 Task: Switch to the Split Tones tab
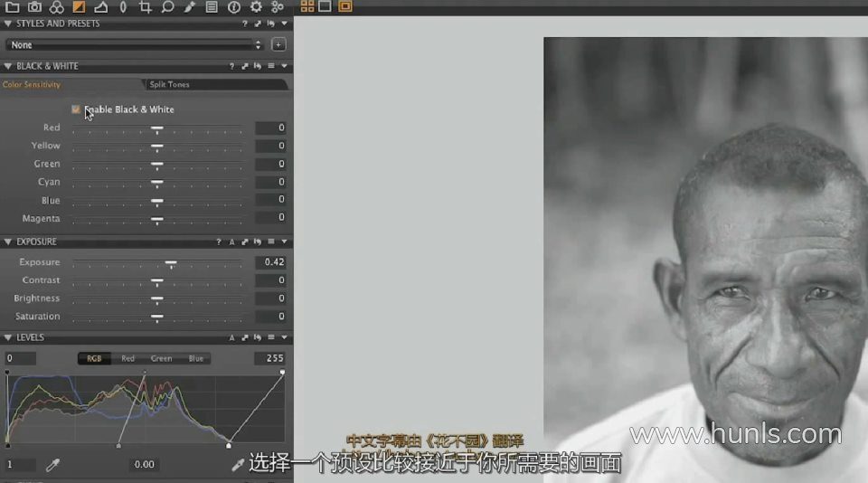click(x=169, y=85)
